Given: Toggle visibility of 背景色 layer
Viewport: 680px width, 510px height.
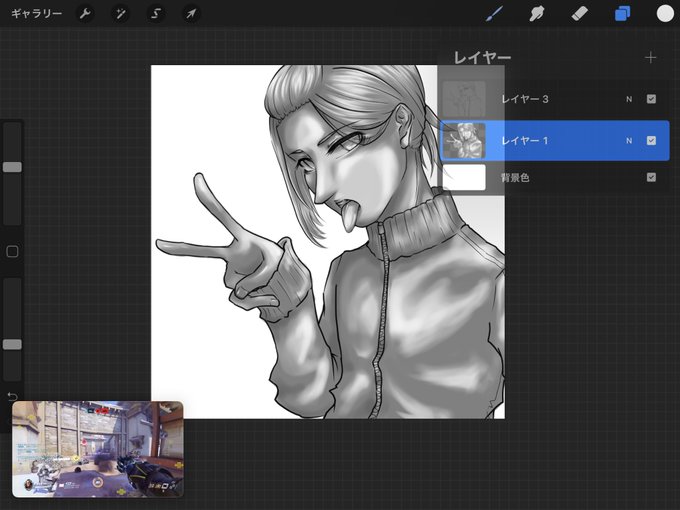Looking at the screenshot, I should (x=651, y=177).
